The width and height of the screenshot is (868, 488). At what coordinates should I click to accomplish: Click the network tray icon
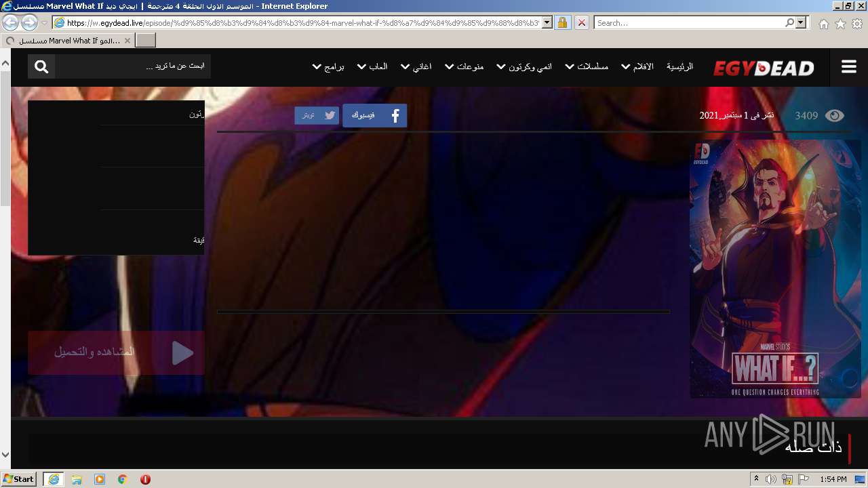(787, 479)
